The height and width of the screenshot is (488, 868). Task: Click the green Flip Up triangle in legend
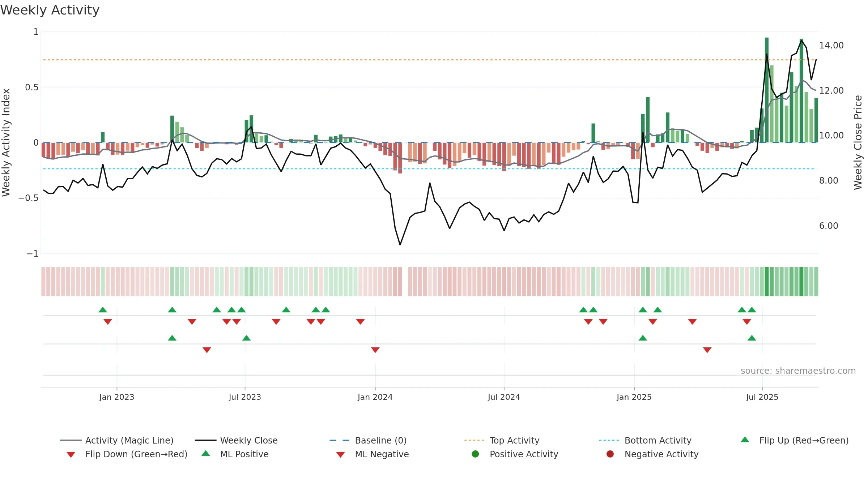(745, 440)
